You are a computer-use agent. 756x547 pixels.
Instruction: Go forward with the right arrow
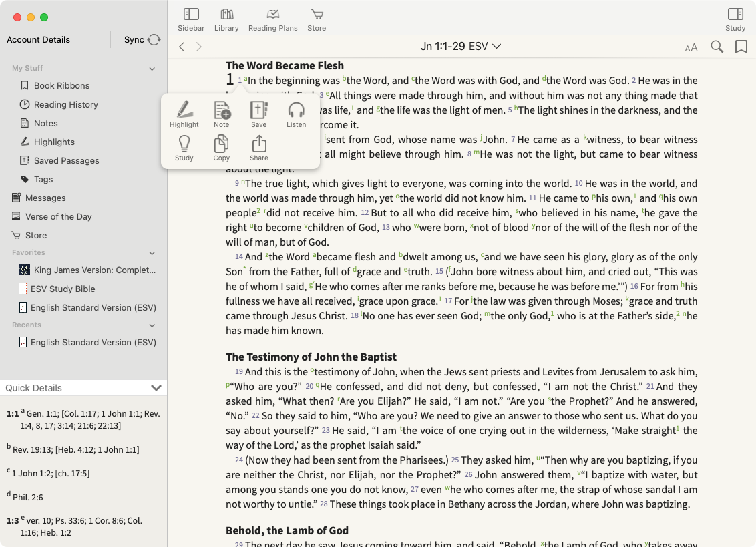coord(198,47)
